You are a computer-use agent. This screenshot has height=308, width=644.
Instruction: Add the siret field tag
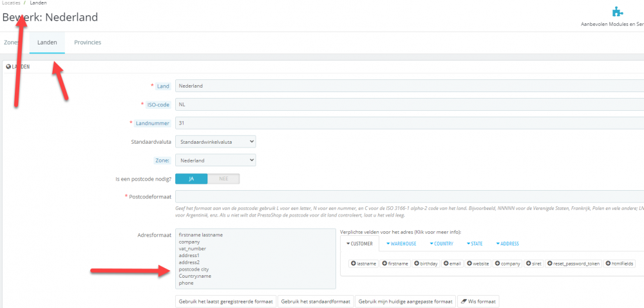click(x=533, y=264)
